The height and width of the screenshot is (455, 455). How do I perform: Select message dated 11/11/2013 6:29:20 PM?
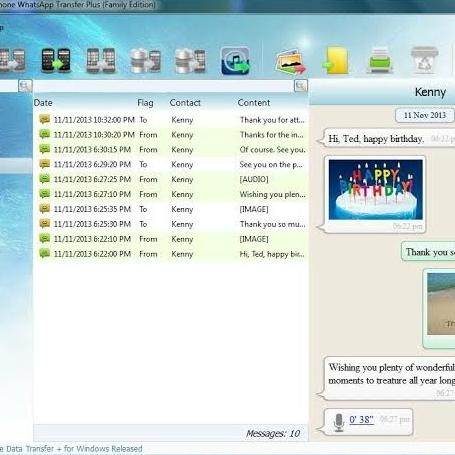pyautogui.click(x=172, y=164)
